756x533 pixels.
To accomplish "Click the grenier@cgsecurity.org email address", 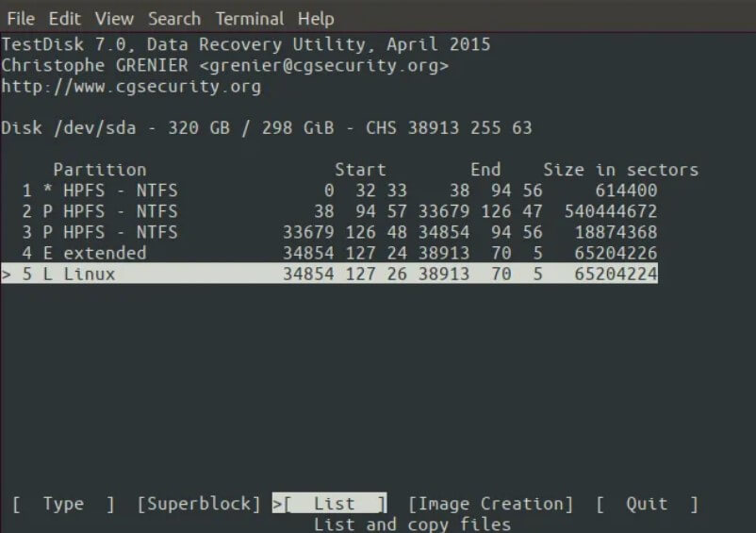I will [323, 66].
